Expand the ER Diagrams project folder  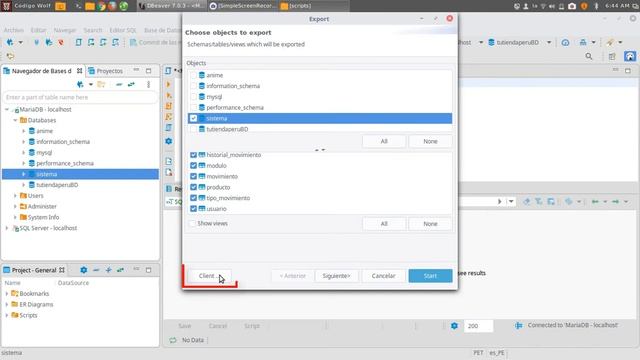pos(7,304)
